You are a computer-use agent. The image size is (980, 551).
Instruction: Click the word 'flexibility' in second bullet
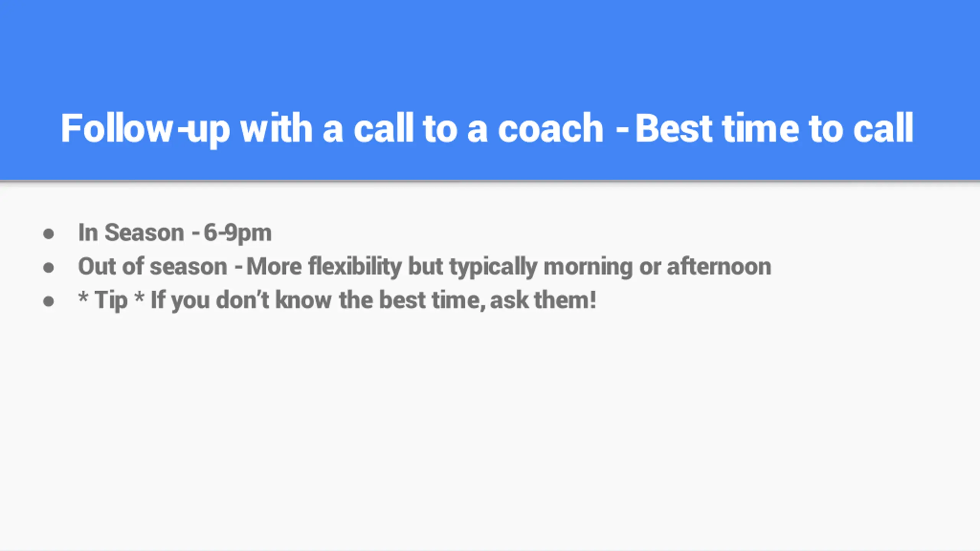tap(355, 267)
